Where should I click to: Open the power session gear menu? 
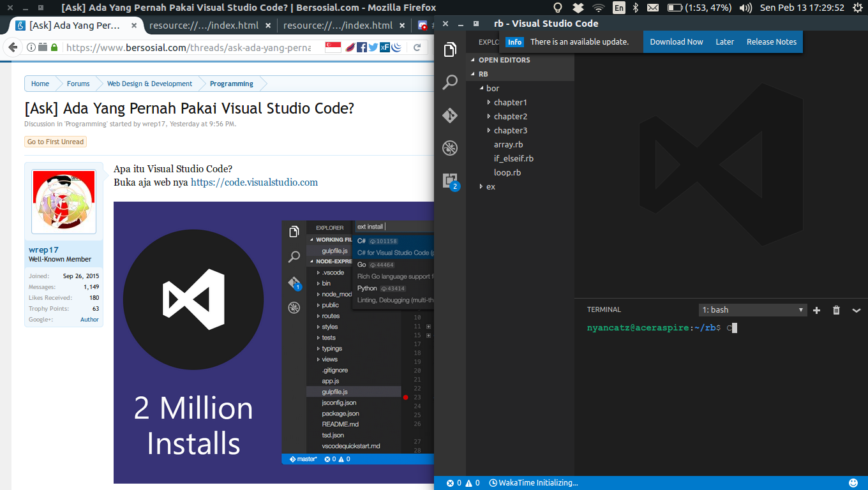(x=857, y=8)
